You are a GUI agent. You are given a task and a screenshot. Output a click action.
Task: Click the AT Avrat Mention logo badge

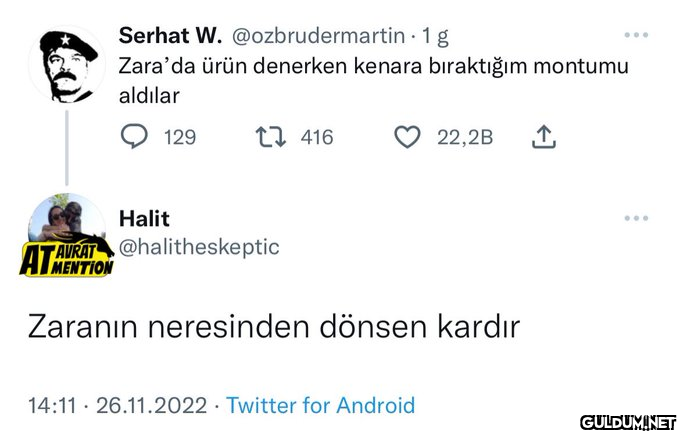pyautogui.click(x=66, y=258)
